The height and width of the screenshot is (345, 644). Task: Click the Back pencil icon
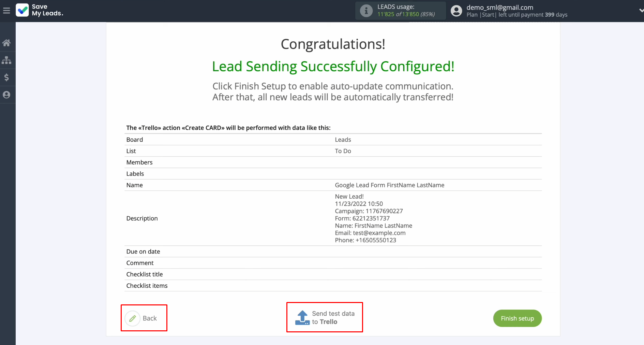pos(133,318)
